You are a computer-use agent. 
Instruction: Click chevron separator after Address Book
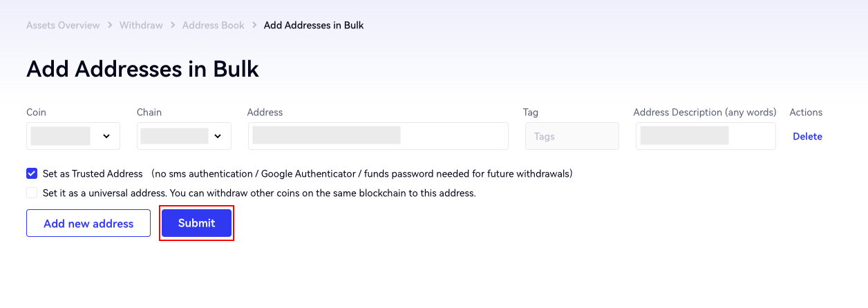(254, 26)
